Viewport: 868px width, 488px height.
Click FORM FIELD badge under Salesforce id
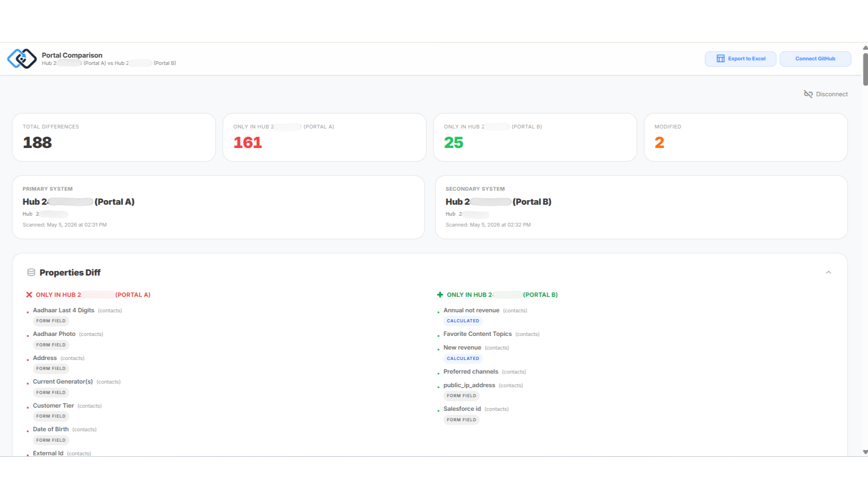461,420
